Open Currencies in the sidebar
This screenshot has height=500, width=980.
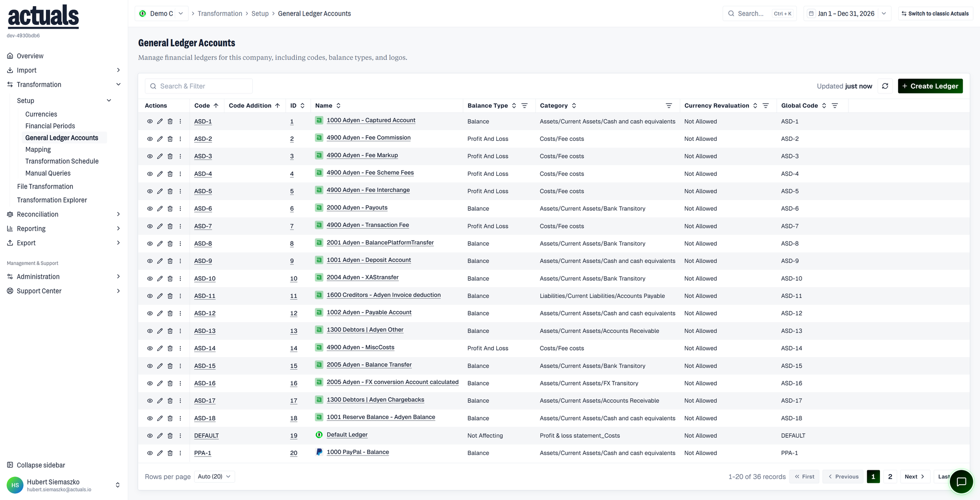41,114
